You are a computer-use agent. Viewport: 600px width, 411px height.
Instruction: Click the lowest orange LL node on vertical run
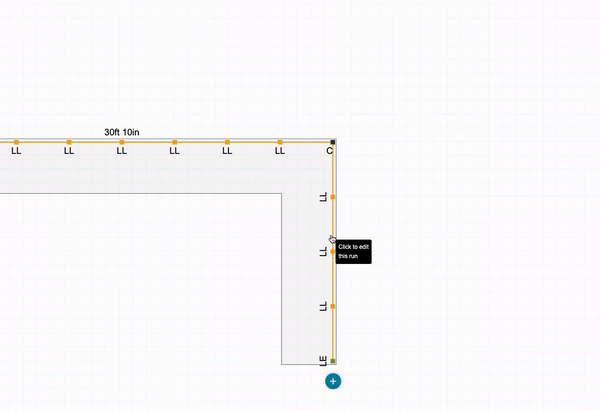[333, 306]
